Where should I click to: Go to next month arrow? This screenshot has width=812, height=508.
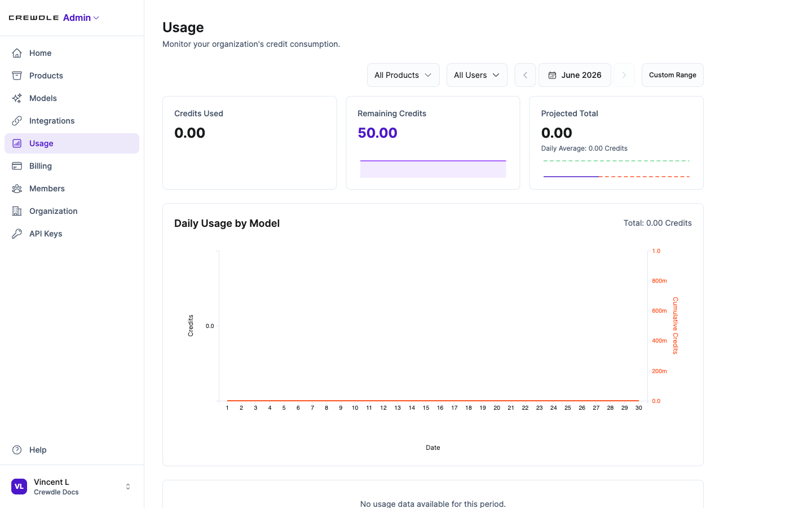(624, 75)
